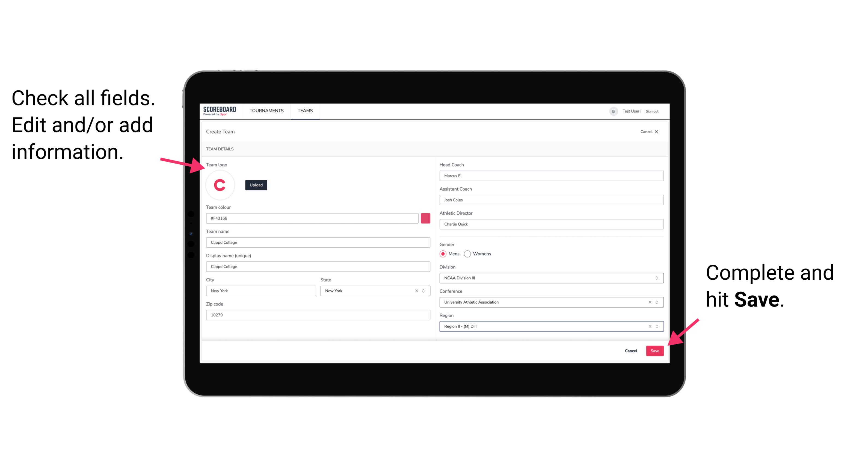This screenshot has width=868, height=467.
Task: Expand the Region dropdown selector
Action: (x=656, y=326)
